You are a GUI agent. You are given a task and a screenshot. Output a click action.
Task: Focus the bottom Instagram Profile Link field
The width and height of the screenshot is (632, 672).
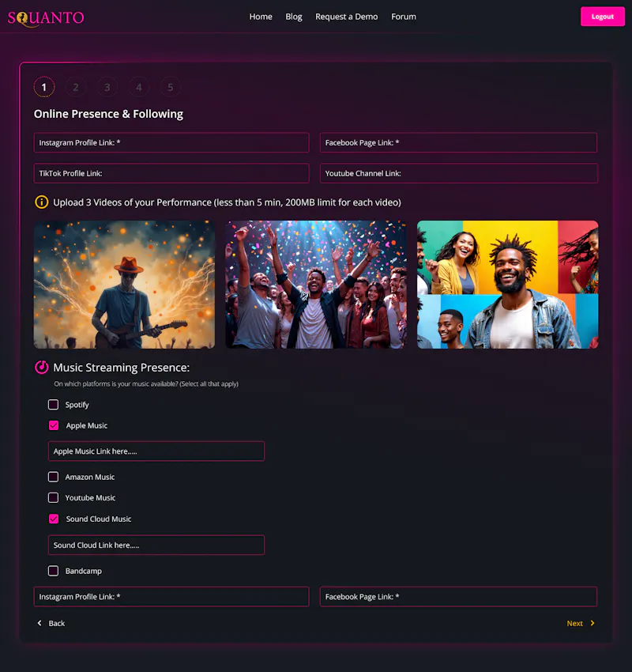tap(171, 597)
